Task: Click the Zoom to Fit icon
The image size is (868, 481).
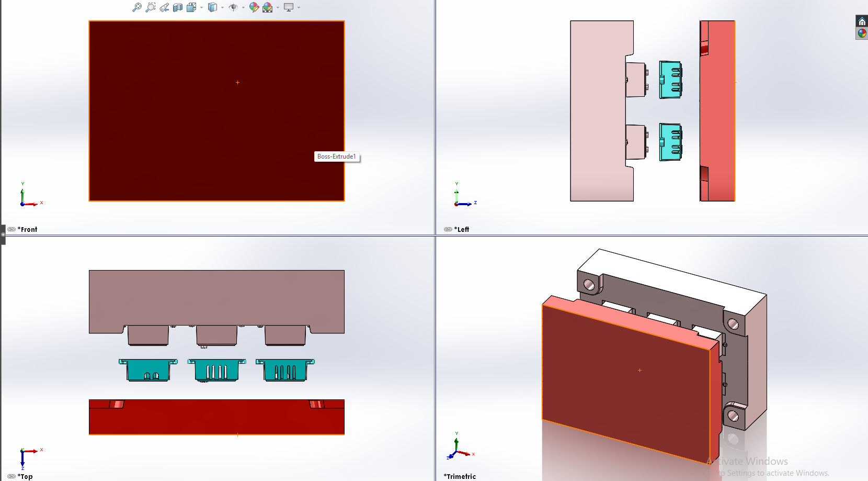Action: [x=137, y=7]
